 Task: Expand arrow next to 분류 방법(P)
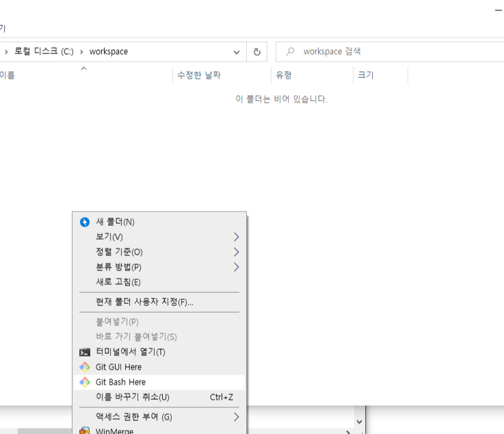tap(236, 267)
